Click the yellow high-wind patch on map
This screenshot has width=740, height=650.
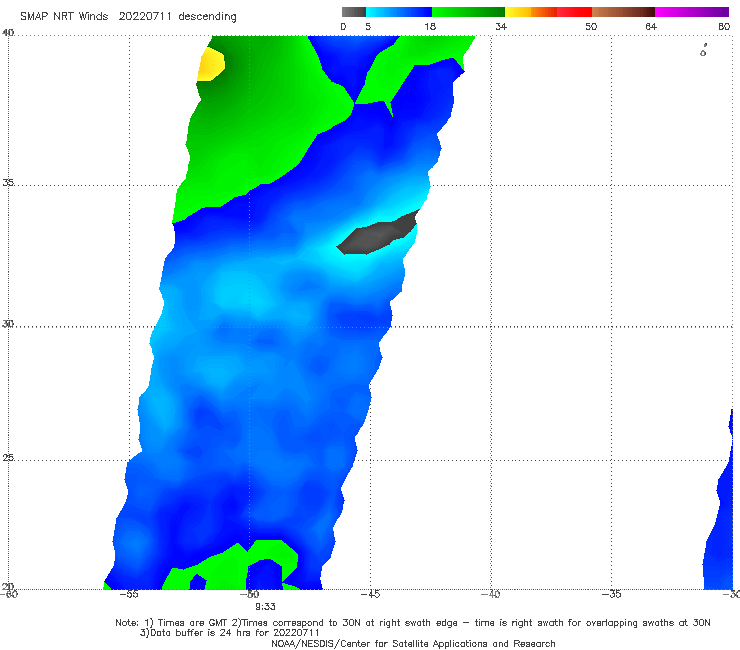210,64
